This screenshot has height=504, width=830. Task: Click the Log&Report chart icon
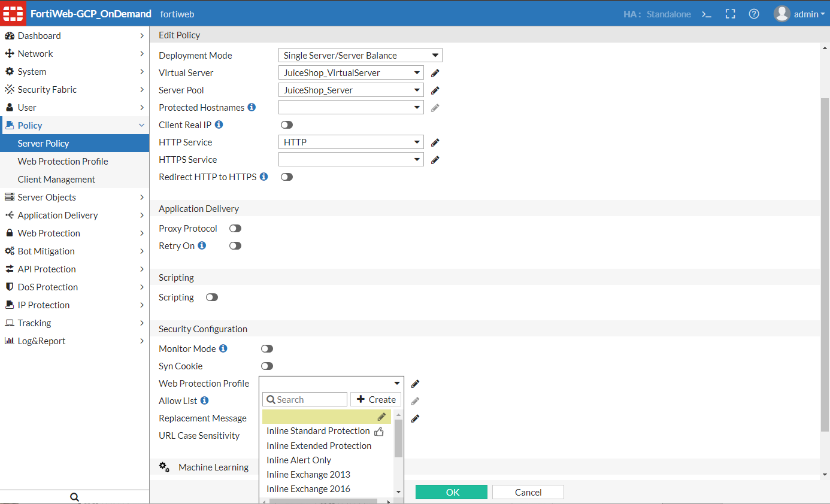click(x=10, y=341)
